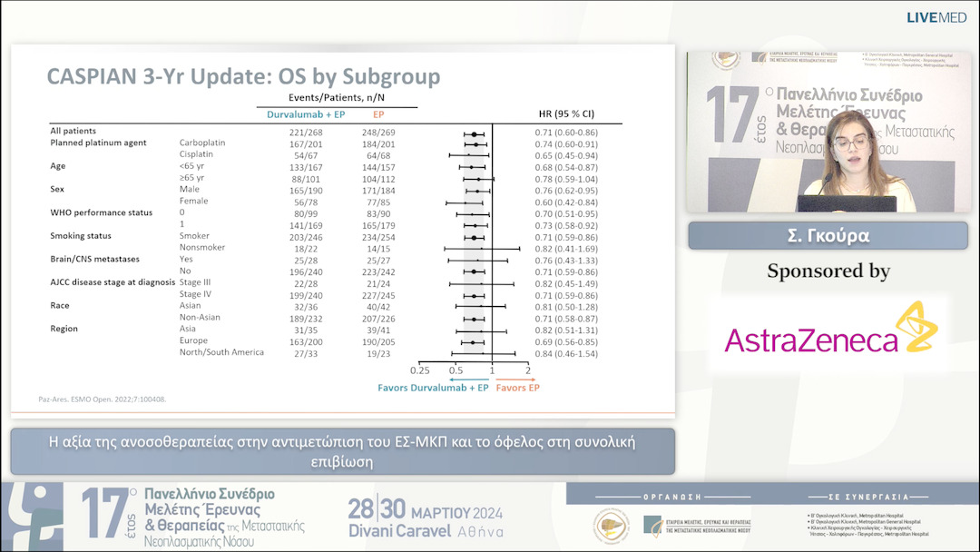Select hazard ratio "0.65 (0.45-0.94)"
980x552 pixels.
coord(566,155)
